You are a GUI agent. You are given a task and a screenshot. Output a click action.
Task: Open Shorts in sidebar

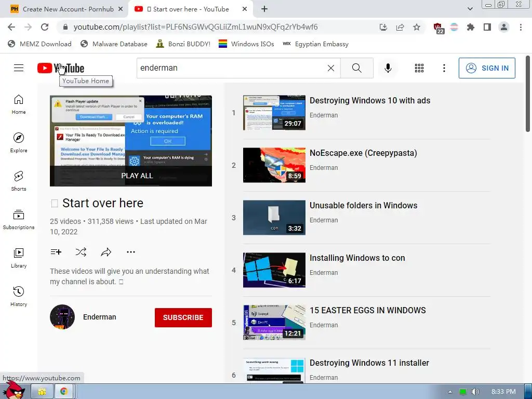(19, 181)
